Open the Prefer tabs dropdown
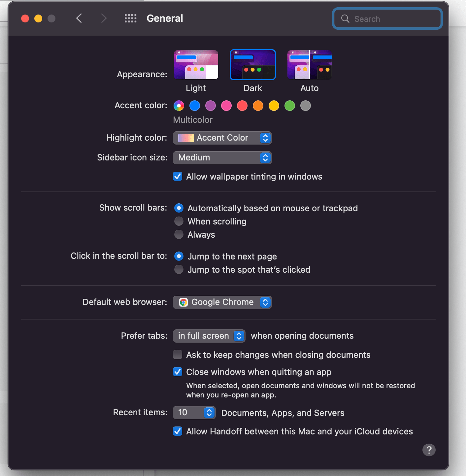The height and width of the screenshot is (476, 466). (x=209, y=336)
